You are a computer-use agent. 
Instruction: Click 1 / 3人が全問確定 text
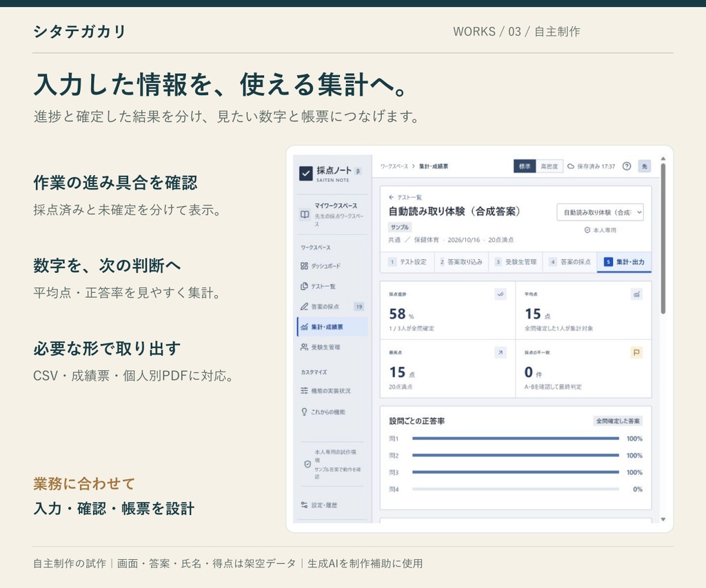[x=412, y=329]
